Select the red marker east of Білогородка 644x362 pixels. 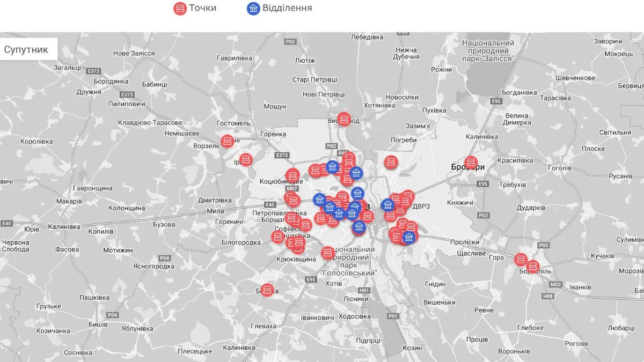tap(277, 237)
